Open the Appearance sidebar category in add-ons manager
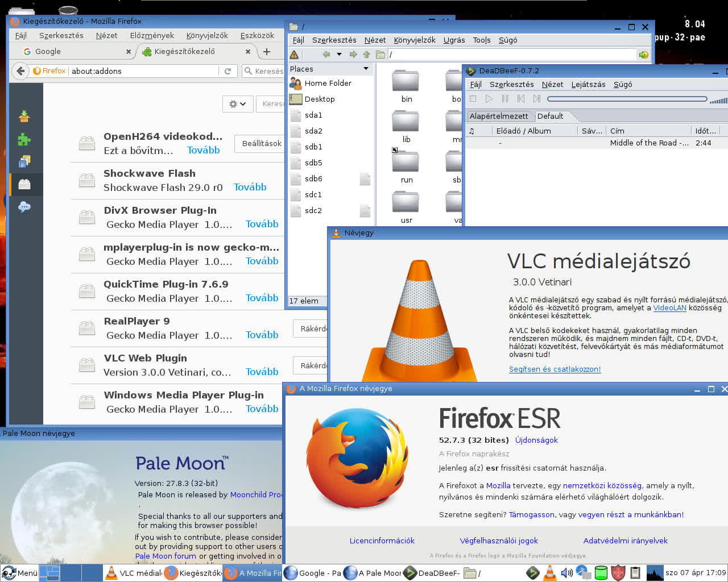The image size is (728, 582). point(24,162)
